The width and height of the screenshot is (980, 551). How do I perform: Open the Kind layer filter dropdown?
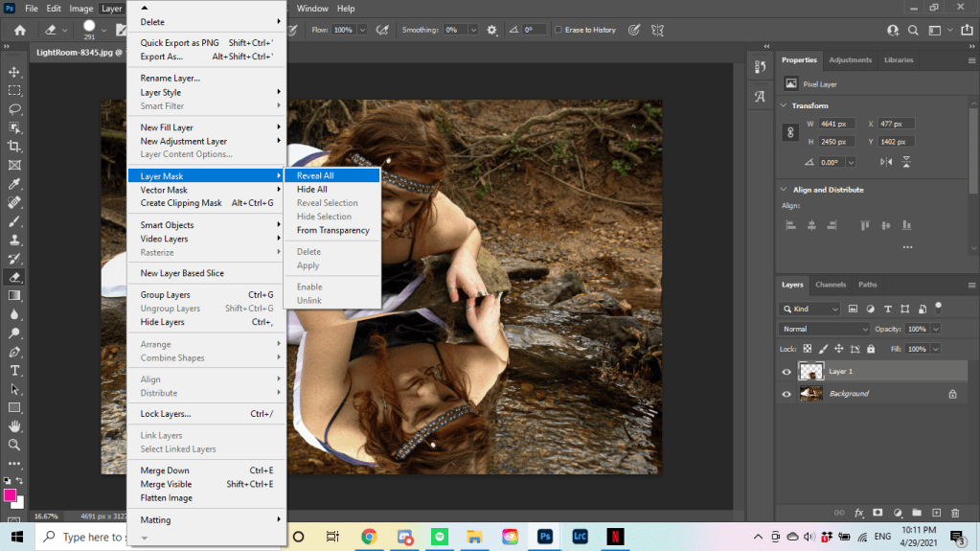tap(809, 309)
